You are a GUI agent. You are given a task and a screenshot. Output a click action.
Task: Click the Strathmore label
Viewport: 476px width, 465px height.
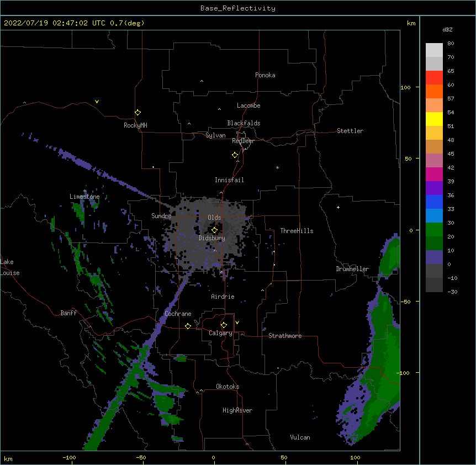pyautogui.click(x=285, y=336)
